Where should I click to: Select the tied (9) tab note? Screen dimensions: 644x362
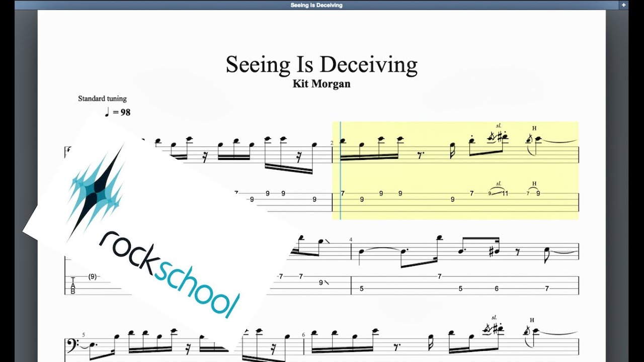[92, 277]
